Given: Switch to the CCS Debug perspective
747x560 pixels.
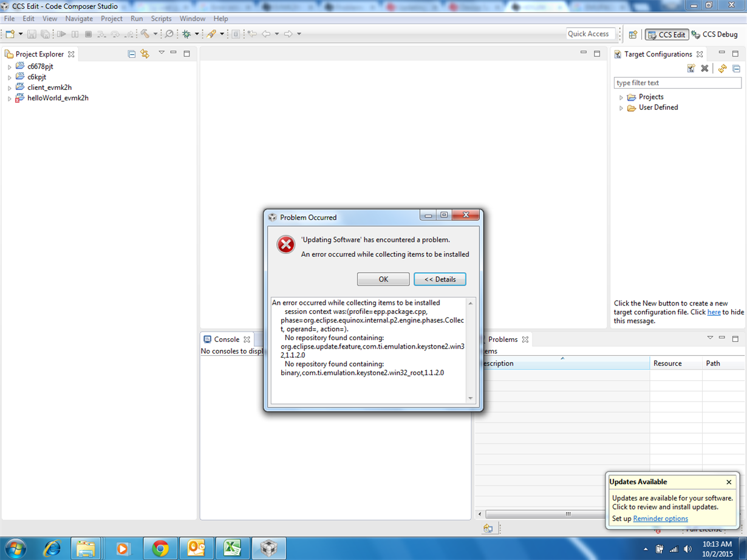Looking at the screenshot, I should click(715, 35).
